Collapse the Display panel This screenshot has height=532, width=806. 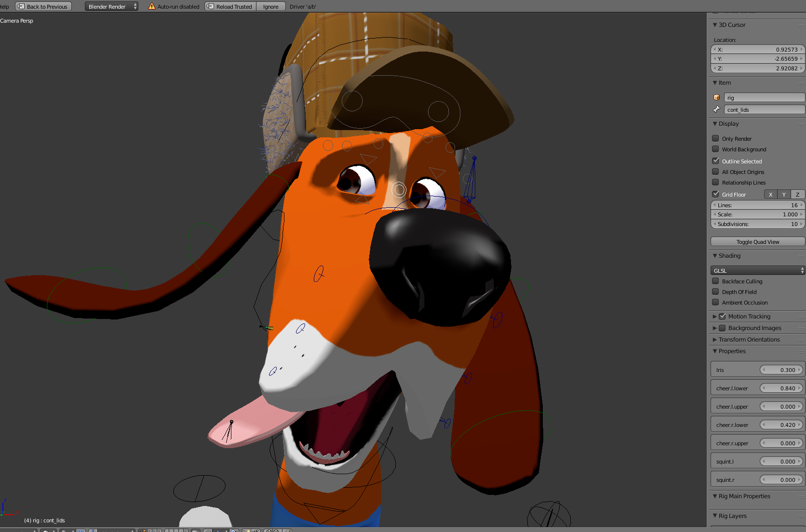715,124
